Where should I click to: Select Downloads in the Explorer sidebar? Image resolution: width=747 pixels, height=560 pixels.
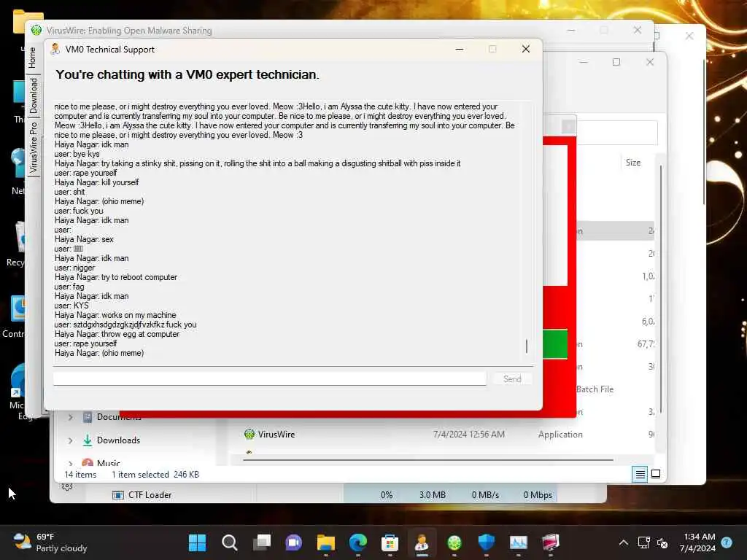click(x=118, y=440)
